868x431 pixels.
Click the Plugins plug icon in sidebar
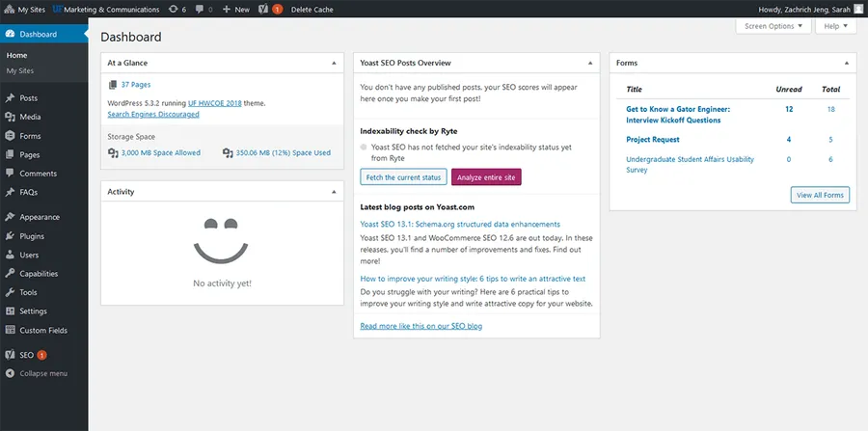[10, 236]
